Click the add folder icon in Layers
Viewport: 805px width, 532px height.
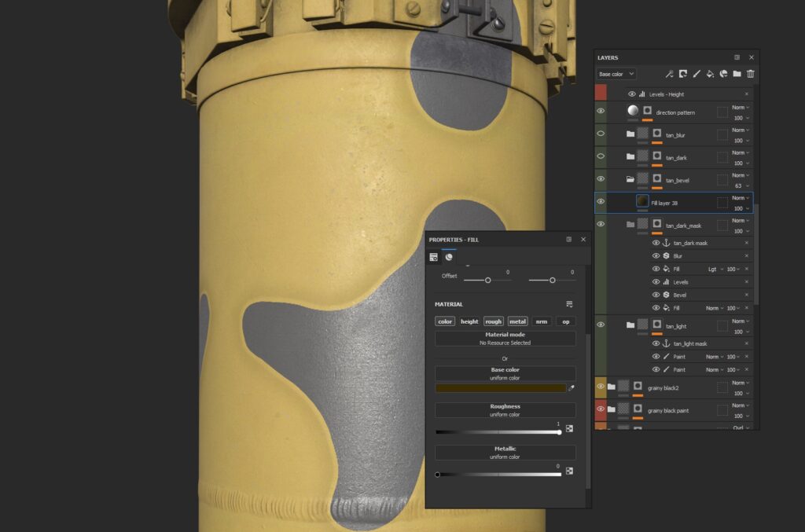737,74
